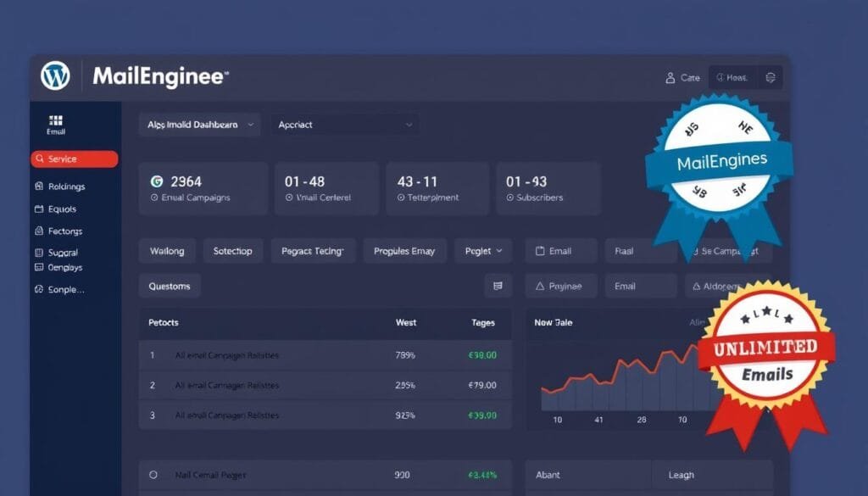This screenshot has width=868, height=496.
Task: Click the red line chart under Now Bale
Action: pos(627,373)
